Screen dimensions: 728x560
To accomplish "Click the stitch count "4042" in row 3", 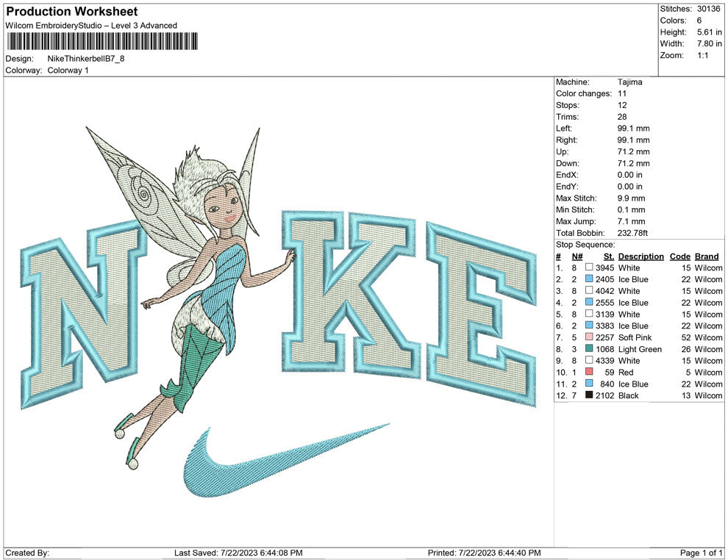I will pos(604,291).
